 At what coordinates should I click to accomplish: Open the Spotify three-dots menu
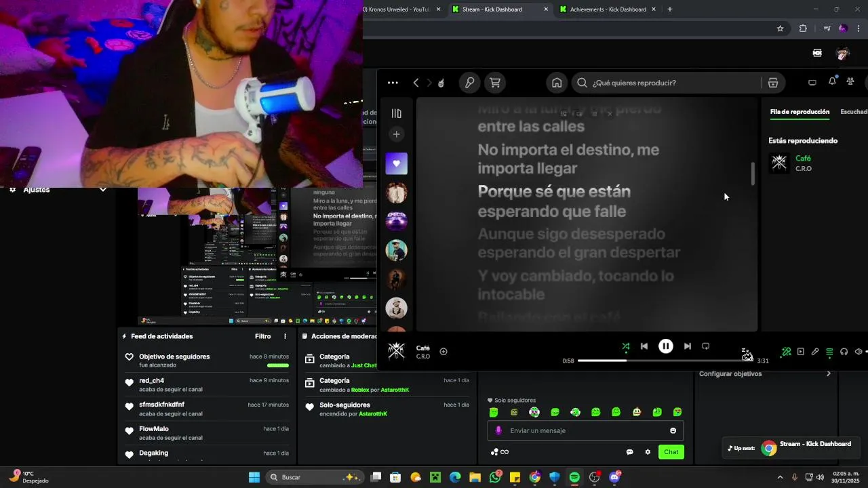click(x=393, y=83)
